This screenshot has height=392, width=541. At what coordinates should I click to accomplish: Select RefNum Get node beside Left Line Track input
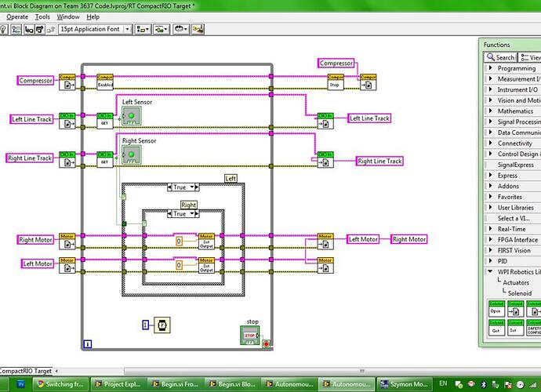click(x=67, y=121)
